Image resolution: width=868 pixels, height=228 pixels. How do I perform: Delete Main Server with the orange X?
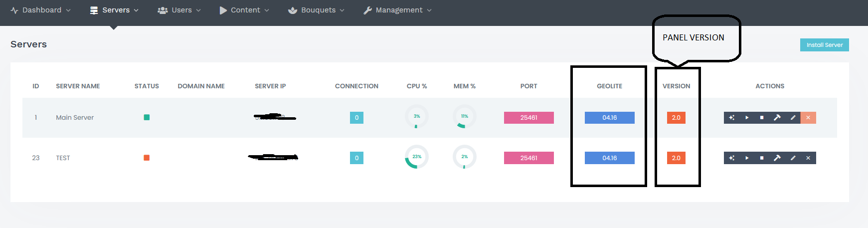tap(808, 118)
